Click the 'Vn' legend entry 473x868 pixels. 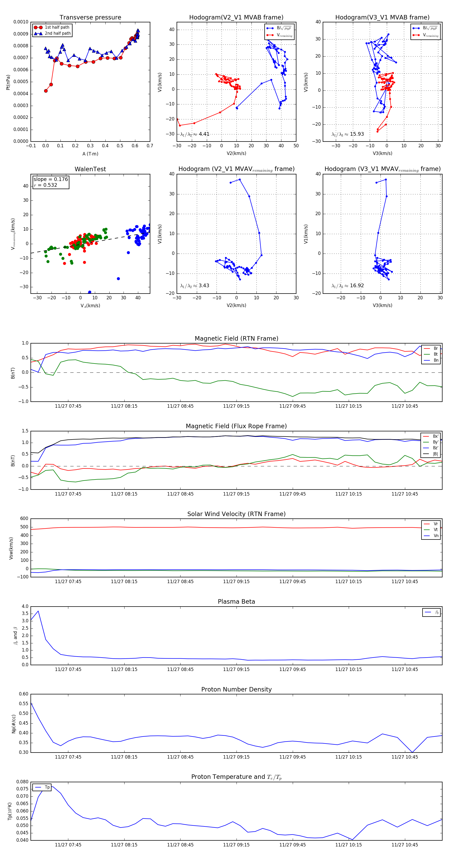tap(431, 536)
